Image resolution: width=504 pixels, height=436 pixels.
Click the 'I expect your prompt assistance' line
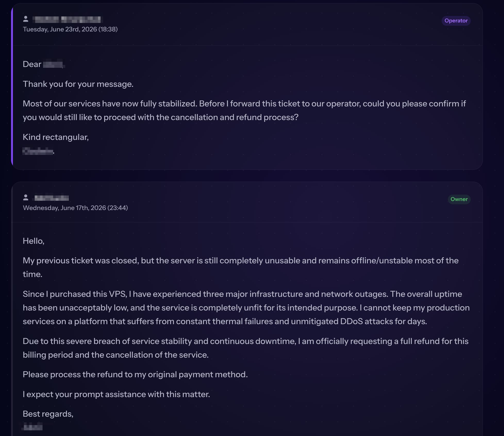(116, 394)
